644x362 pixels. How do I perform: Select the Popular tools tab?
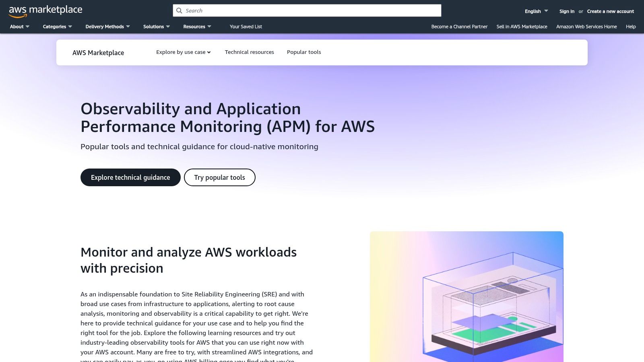(x=304, y=52)
